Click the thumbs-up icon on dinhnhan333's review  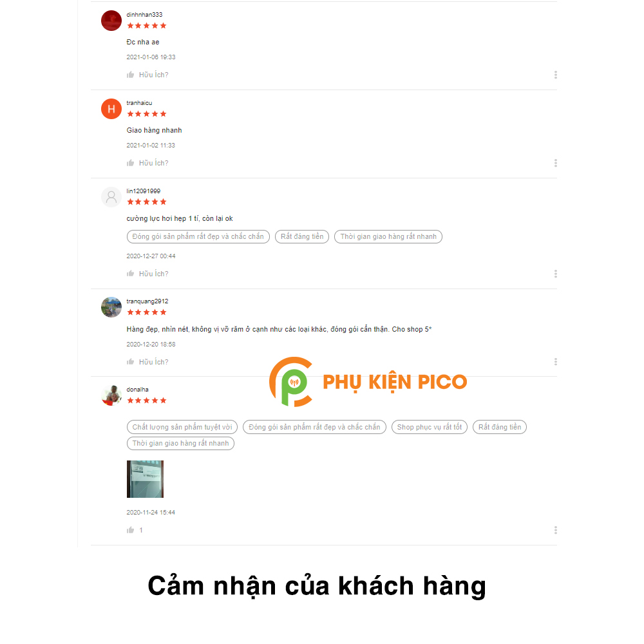[x=130, y=75]
